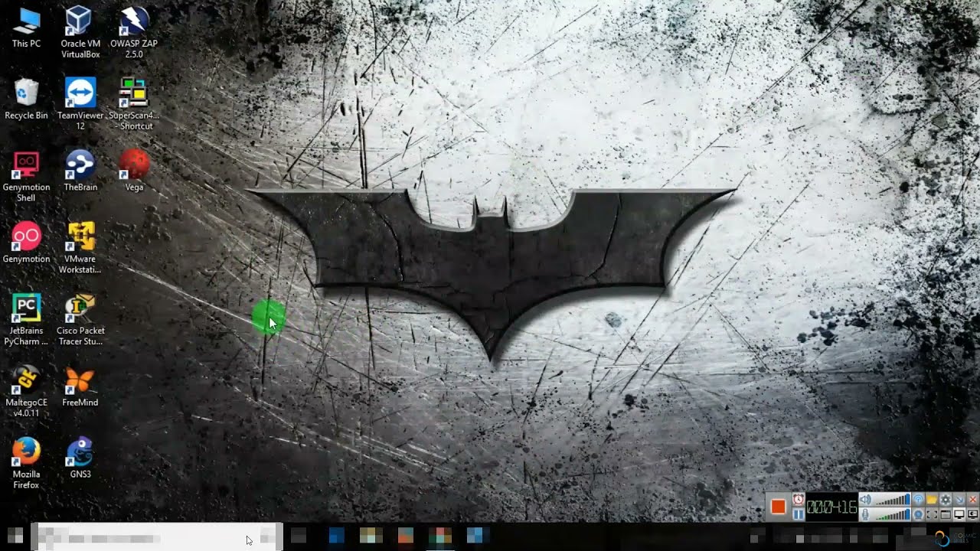Select TheBrain desktop shortcut

point(80,171)
